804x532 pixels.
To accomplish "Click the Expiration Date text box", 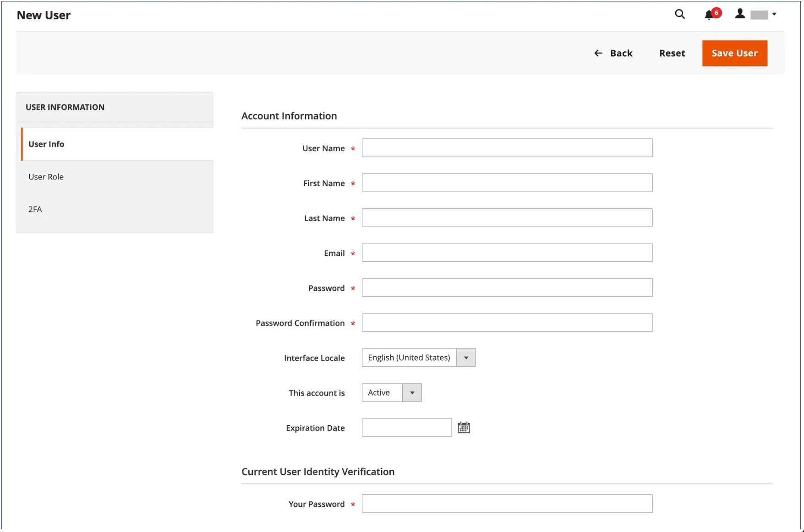I will pyautogui.click(x=406, y=428).
